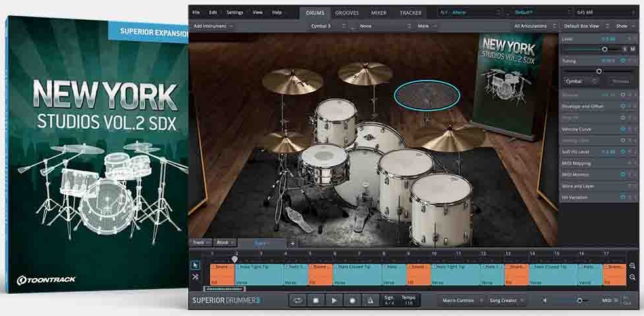Click the Superior Drummer 3 logo
Viewport: 644px width, 316px height.
226,300
